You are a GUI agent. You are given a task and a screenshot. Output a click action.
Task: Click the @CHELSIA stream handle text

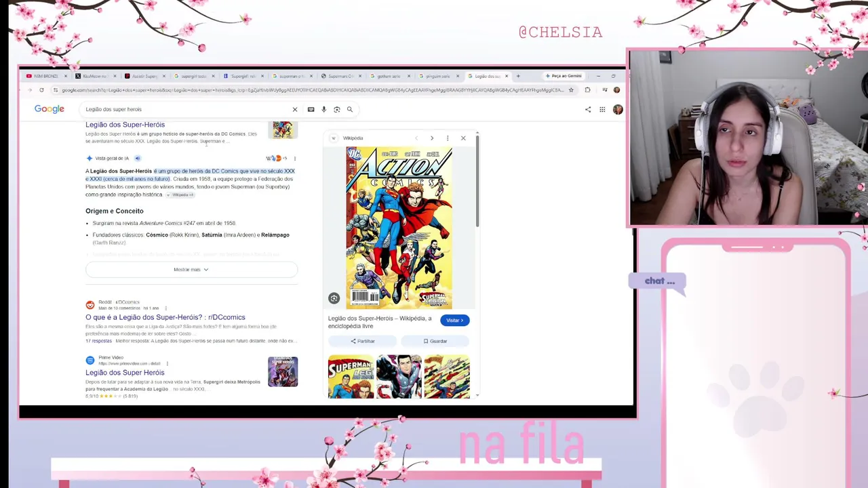pos(561,32)
